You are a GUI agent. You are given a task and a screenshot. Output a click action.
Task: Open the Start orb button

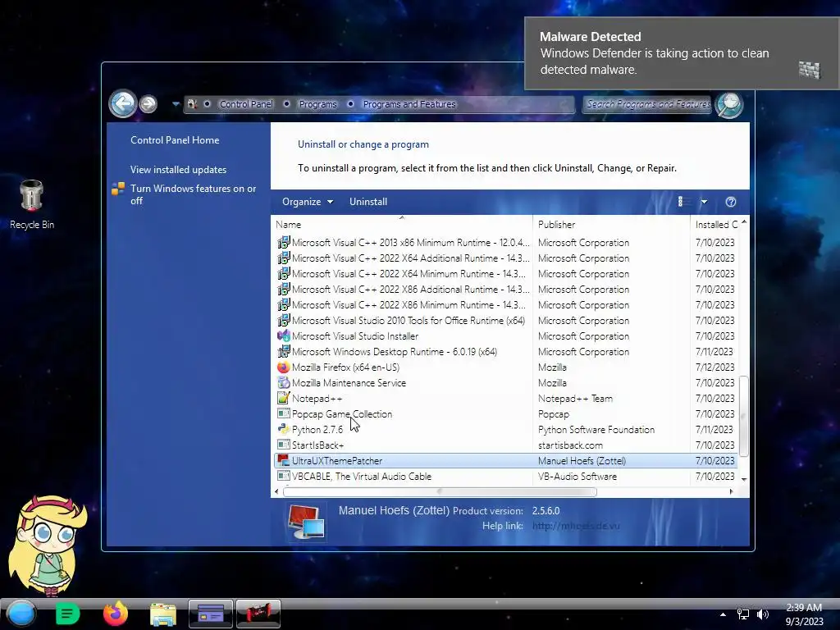pyautogui.click(x=21, y=614)
